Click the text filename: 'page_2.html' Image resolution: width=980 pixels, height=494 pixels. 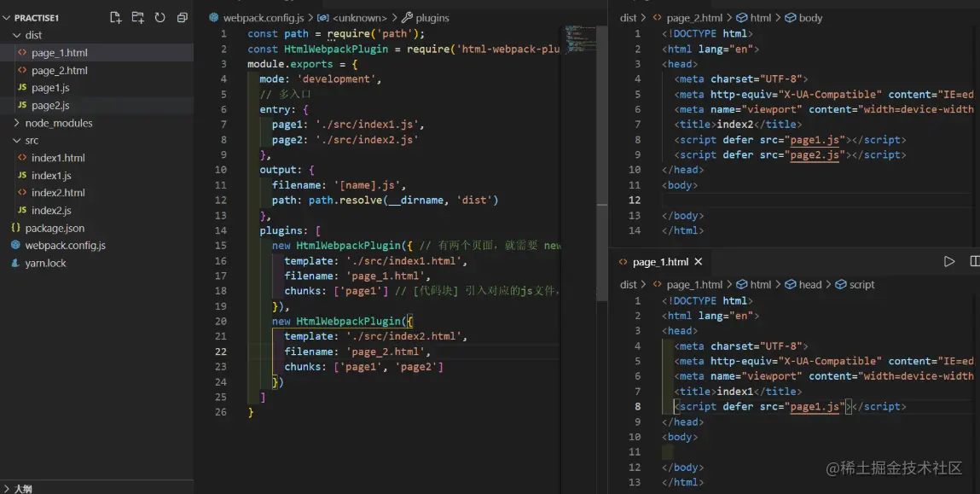(357, 352)
